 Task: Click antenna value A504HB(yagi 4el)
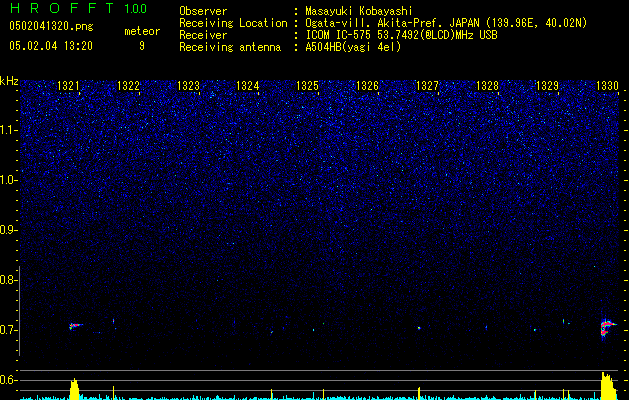pyautogui.click(x=353, y=47)
